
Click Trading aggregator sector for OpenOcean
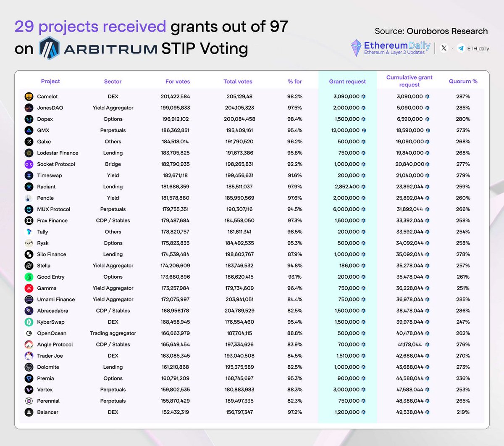tap(113, 333)
